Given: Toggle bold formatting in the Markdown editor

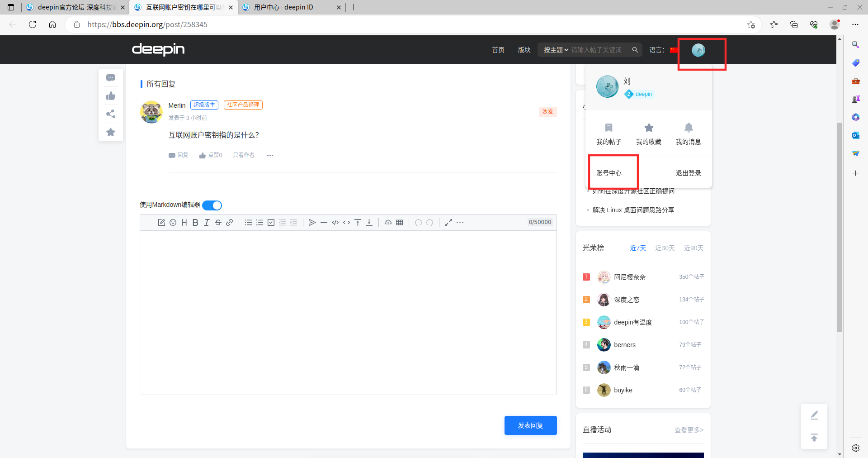Looking at the screenshot, I should [195, 222].
